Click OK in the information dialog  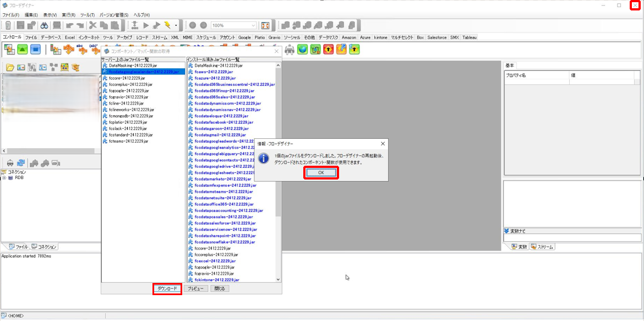tap(321, 172)
